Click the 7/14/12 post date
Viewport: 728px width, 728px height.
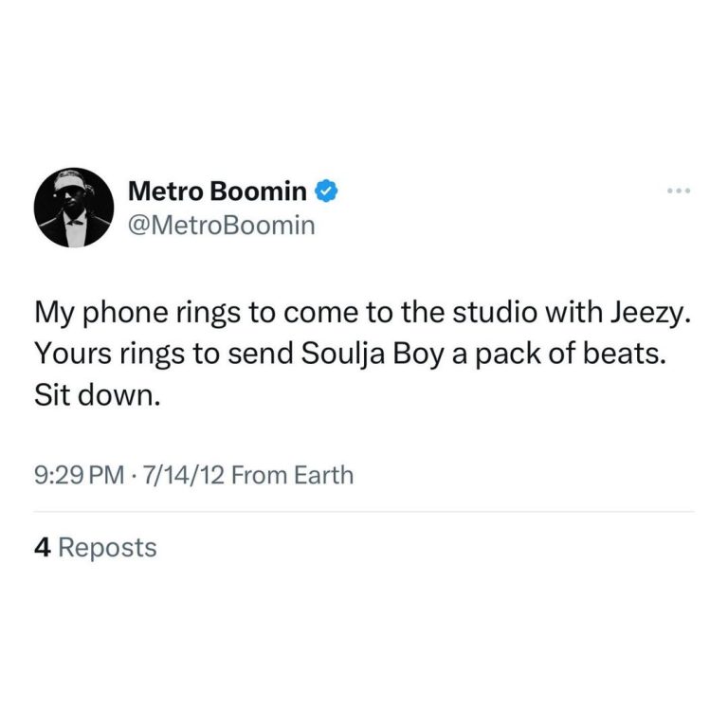tap(181, 474)
